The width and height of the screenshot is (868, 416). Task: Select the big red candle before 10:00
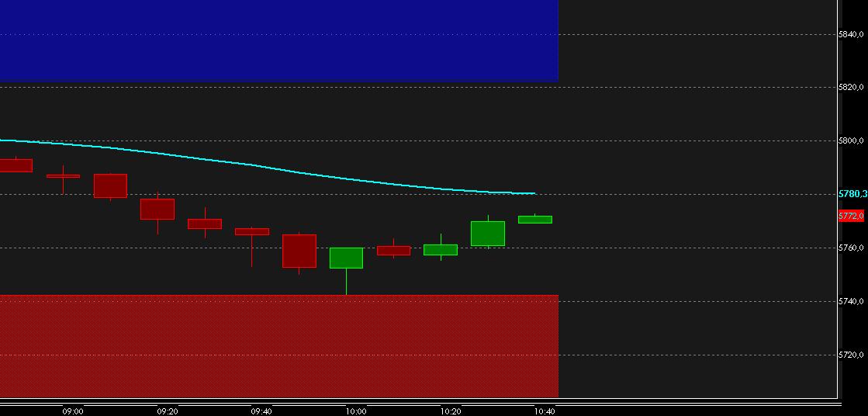pyautogui.click(x=299, y=251)
